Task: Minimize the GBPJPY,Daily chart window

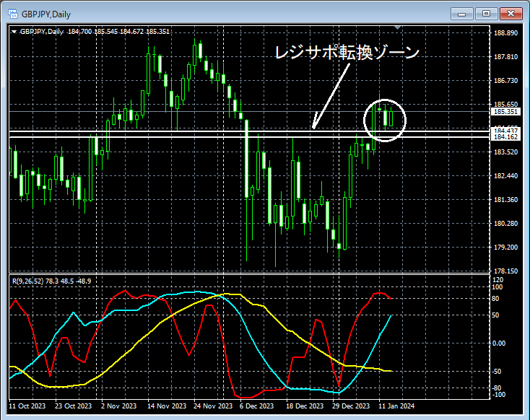Action: 461,14
